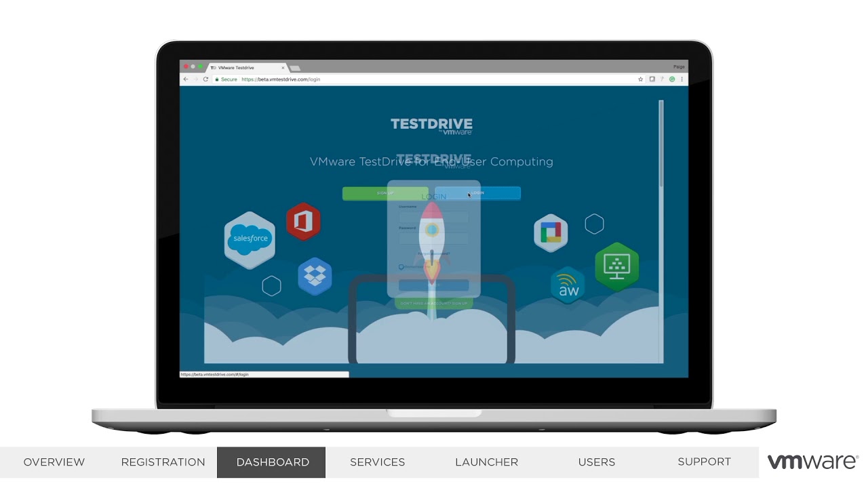Click Don't have an account? Sign up

pyautogui.click(x=434, y=303)
